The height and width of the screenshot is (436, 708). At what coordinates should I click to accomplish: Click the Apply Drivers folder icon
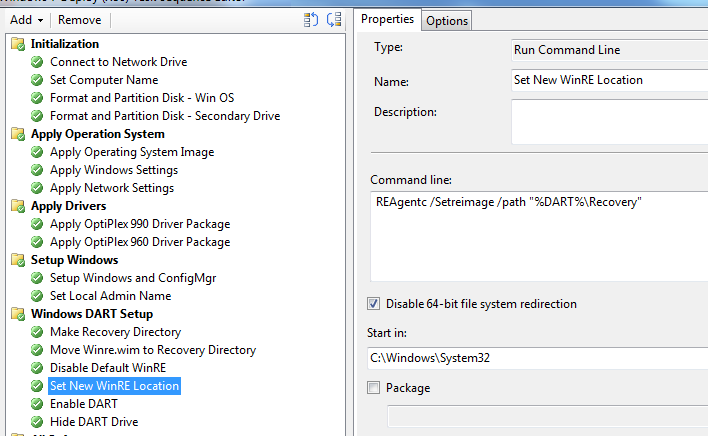(18, 206)
